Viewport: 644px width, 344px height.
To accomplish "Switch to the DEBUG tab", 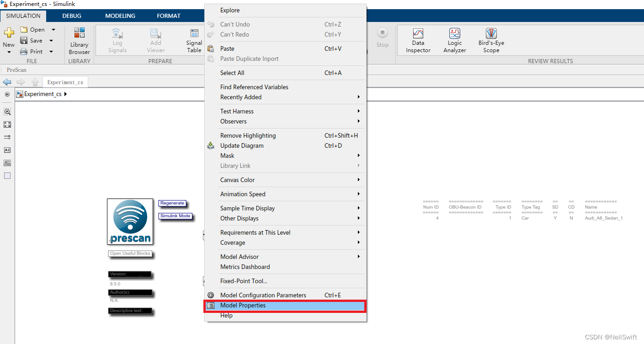I will coord(72,16).
